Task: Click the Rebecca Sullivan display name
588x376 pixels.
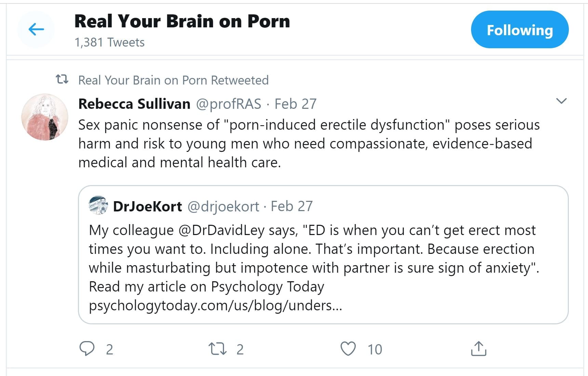Action: click(134, 104)
